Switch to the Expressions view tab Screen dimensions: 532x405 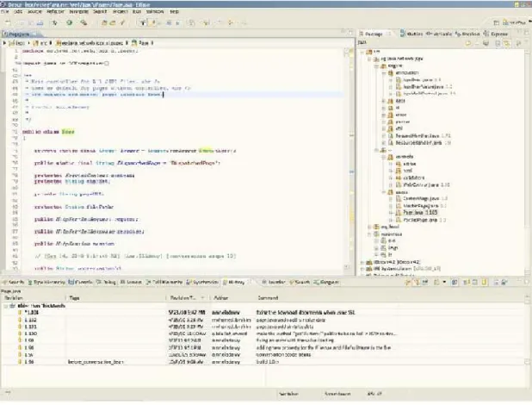pos(496,34)
